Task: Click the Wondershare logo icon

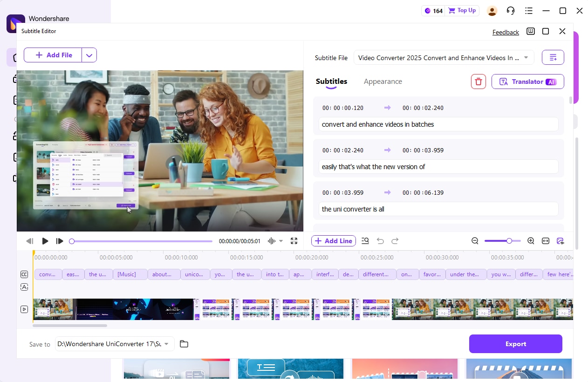Action: (15, 23)
